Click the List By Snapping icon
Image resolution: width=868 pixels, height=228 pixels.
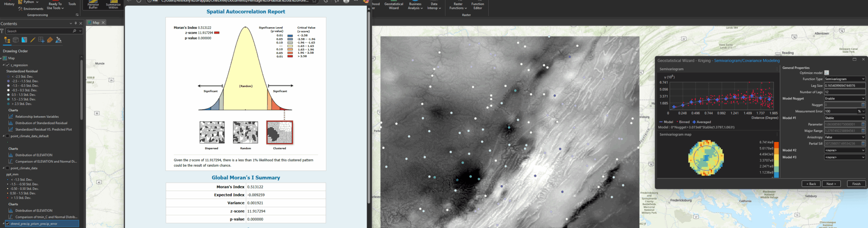[x=41, y=40]
